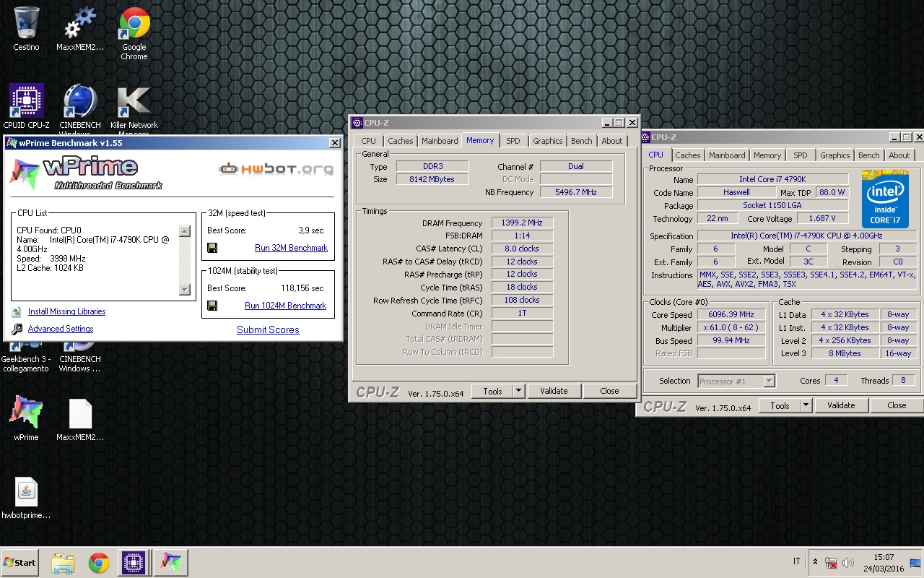This screenshot has width=924, height=578.
Task: Switch to Mainboard tab in Memory CPU-Z window
Action: (440, 141)
